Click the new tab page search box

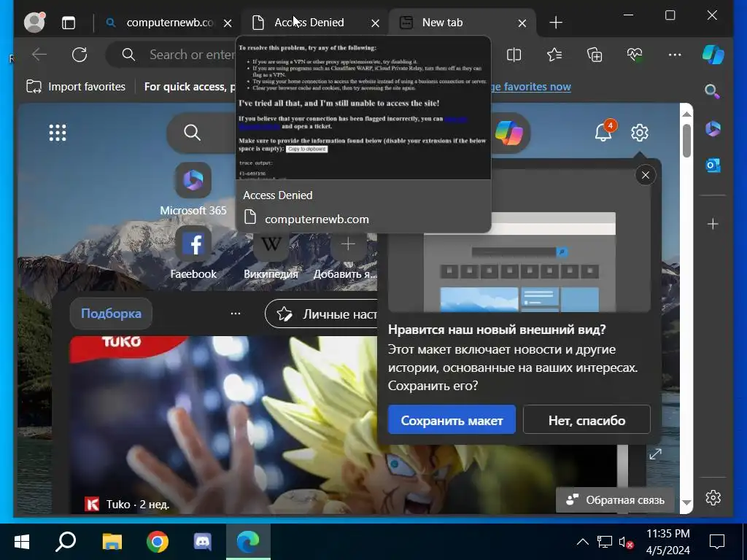(200, 133)
